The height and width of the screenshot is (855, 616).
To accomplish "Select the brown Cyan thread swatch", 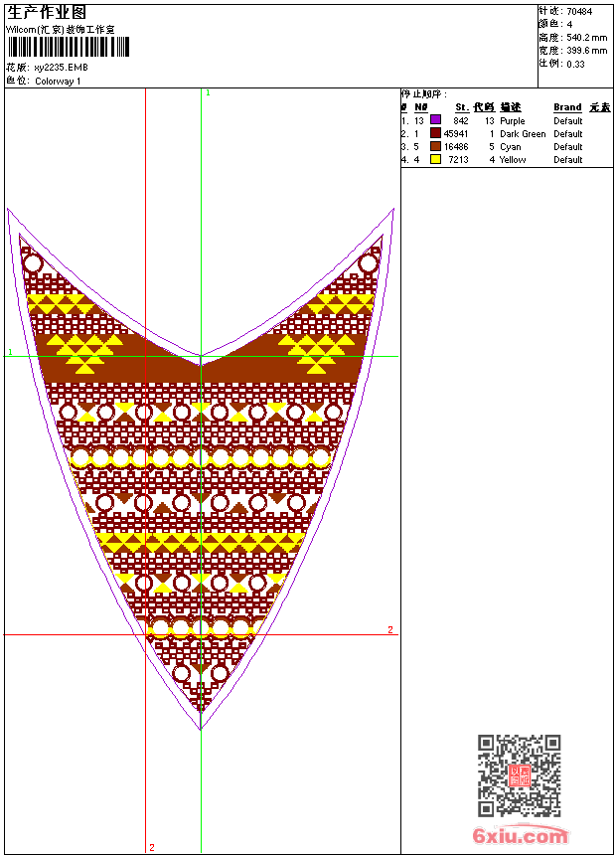I will 435,146.
